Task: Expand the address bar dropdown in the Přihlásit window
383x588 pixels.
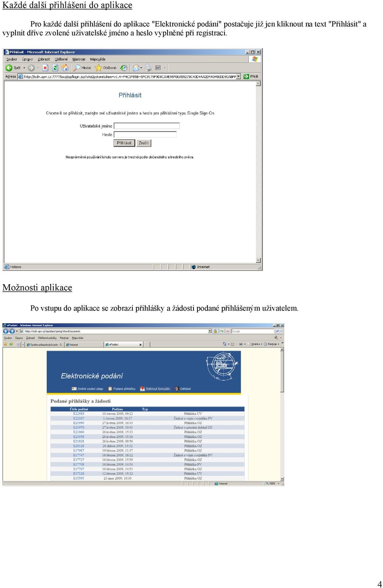Action: pos(239,77)
